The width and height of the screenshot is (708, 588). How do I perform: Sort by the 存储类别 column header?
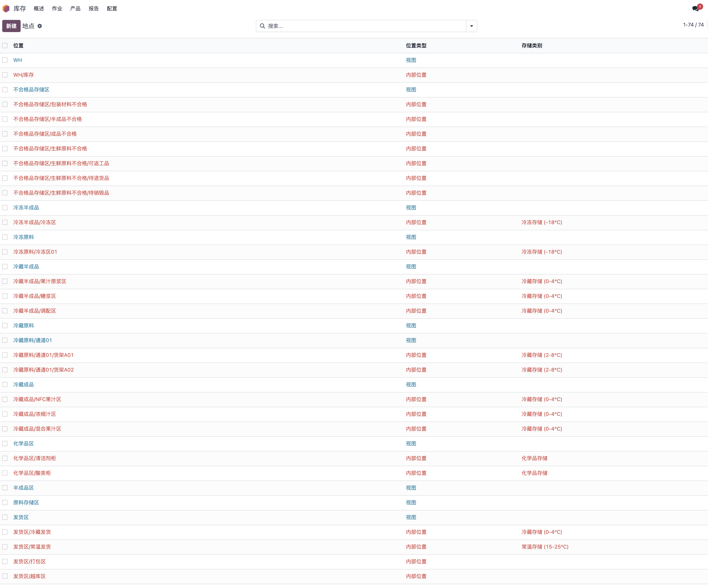point(532,46)
